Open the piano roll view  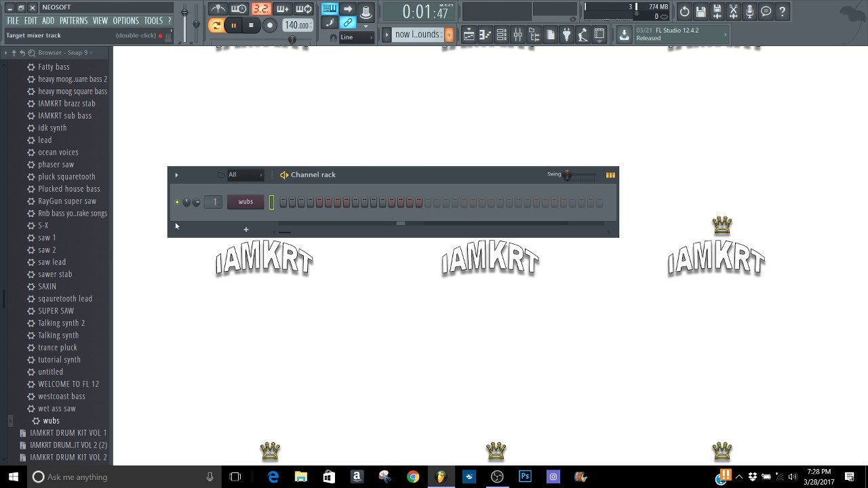485,35
